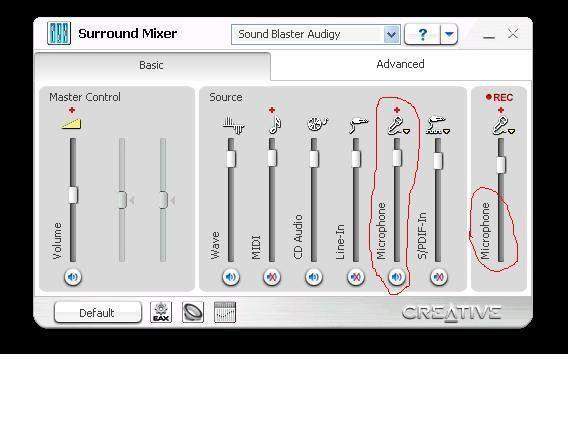Select the Basic tab
Screen dimensions: 576x432
(151, 65)
